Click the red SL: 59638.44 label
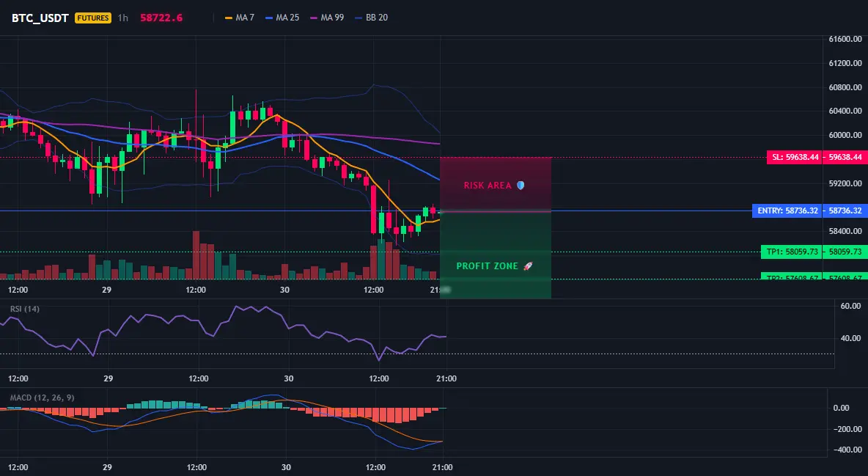 [x=795, y=158]
